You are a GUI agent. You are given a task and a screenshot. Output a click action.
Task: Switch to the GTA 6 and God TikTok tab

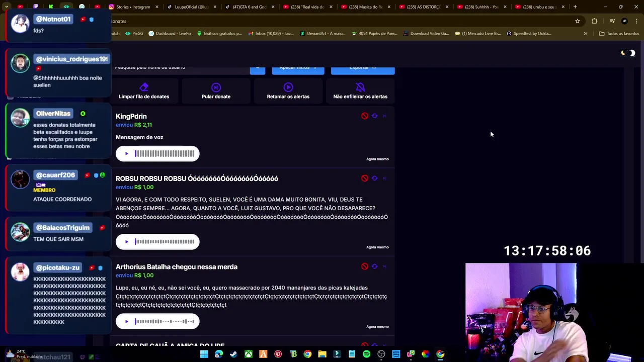tap(249, 7)
